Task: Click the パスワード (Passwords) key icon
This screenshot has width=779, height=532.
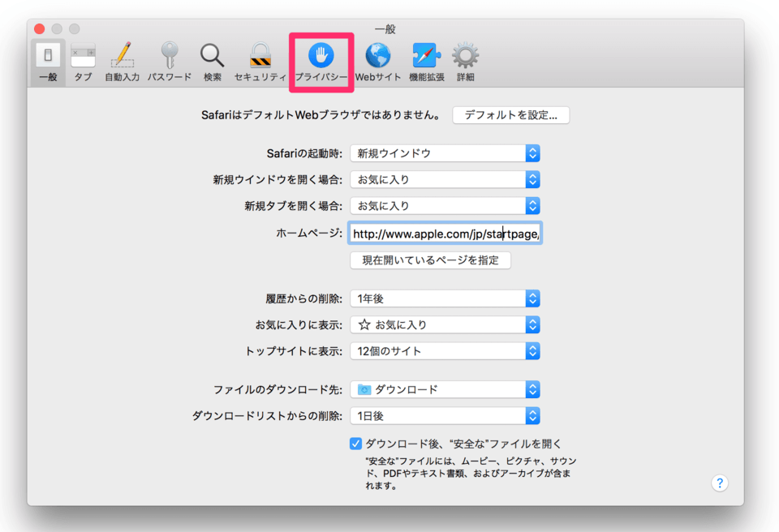Action: 169,57
